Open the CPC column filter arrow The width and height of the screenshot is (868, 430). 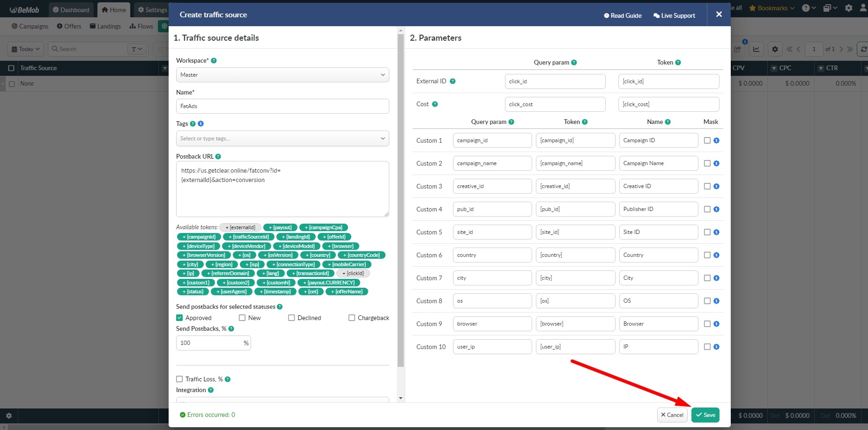774,68
